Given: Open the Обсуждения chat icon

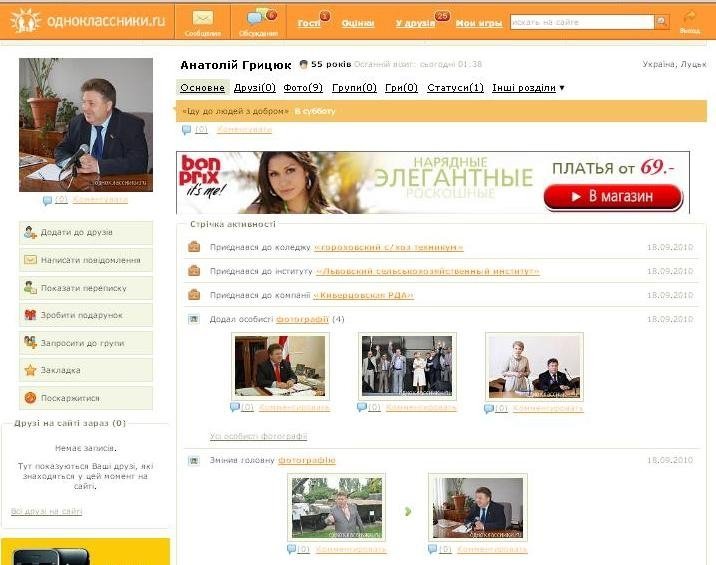Looking at the screenshot, I should coord(258,18).
